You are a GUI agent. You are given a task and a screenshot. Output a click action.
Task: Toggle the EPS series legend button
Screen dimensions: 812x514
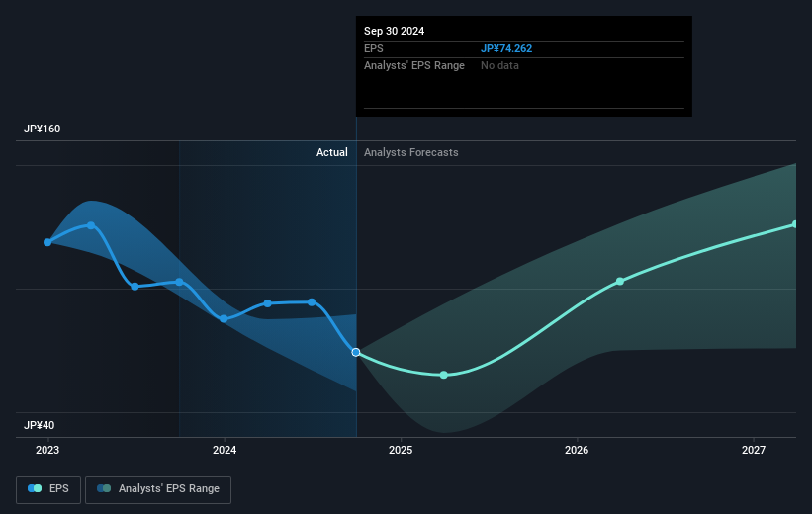pyautogui.click(x=47, y=488)
